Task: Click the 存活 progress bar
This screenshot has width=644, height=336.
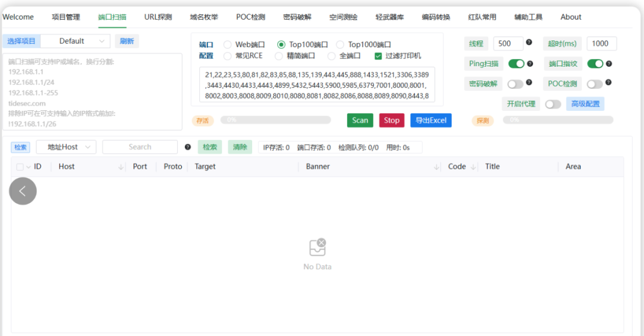Action: pyautogui.click(x=275, y=120)
